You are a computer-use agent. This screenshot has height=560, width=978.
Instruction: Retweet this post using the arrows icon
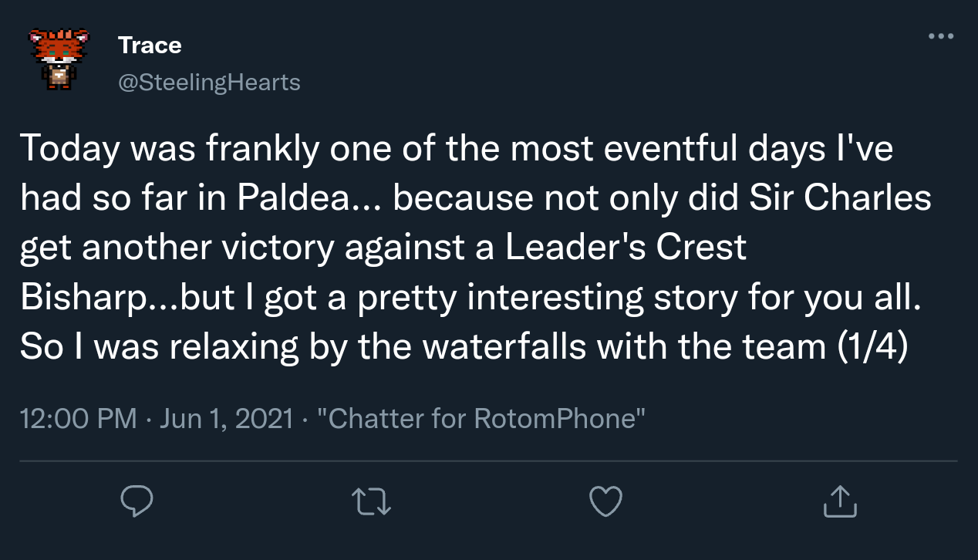click(x=372, y=501)
